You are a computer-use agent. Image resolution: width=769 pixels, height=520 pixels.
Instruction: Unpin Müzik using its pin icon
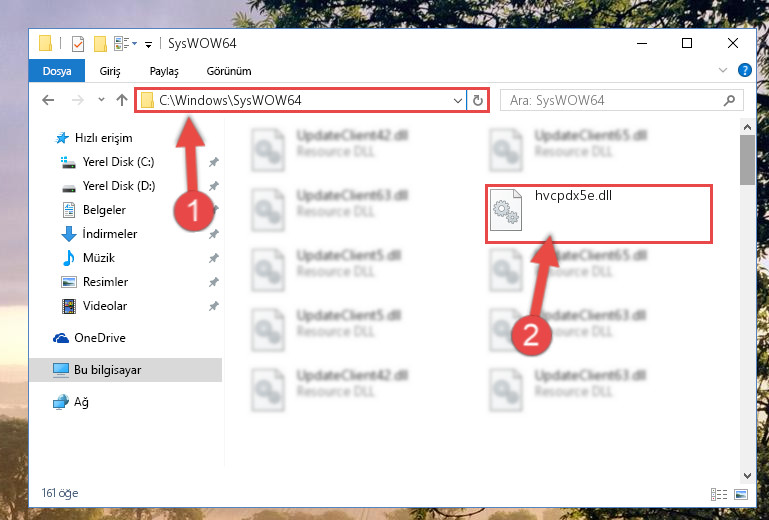click(213, 258)
